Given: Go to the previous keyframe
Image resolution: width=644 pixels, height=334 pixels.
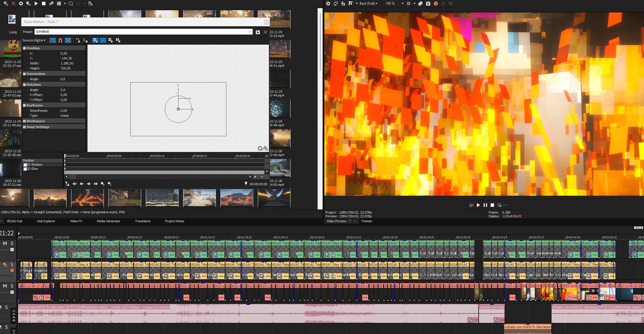Looking at the screenshot, I should click(x=82, y=184).
